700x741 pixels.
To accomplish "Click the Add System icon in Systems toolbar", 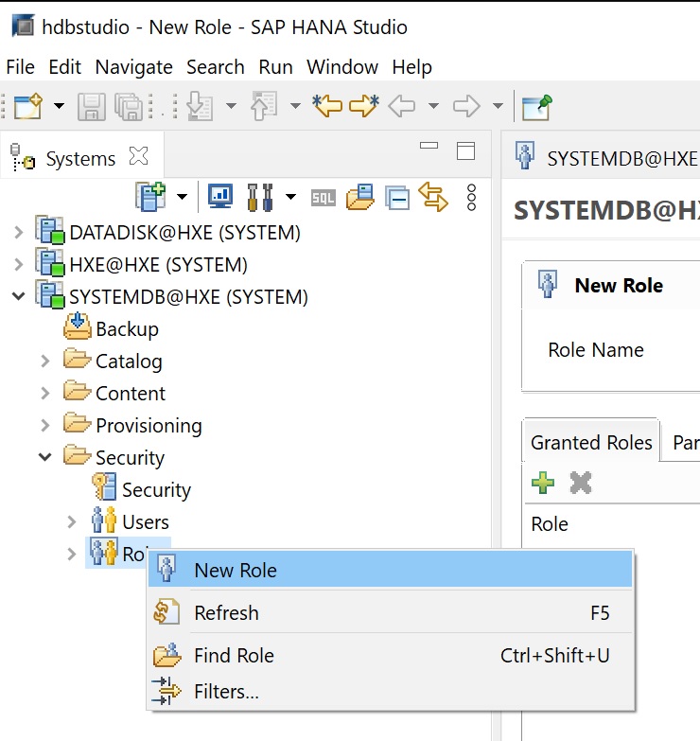I will coord(150,197).
